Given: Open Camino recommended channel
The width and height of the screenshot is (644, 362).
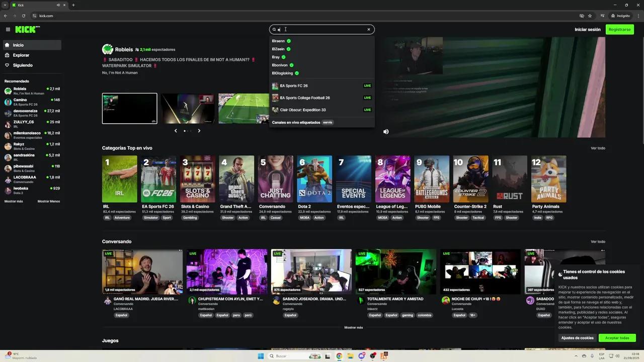Looking at the screenshot, I should tap(32, 102).
